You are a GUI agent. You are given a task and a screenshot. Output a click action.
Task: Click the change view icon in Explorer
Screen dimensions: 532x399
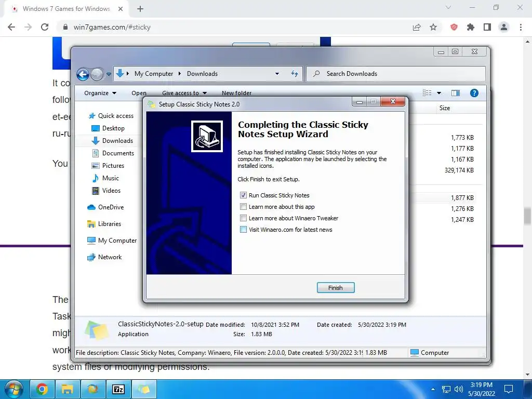(427, 93)
